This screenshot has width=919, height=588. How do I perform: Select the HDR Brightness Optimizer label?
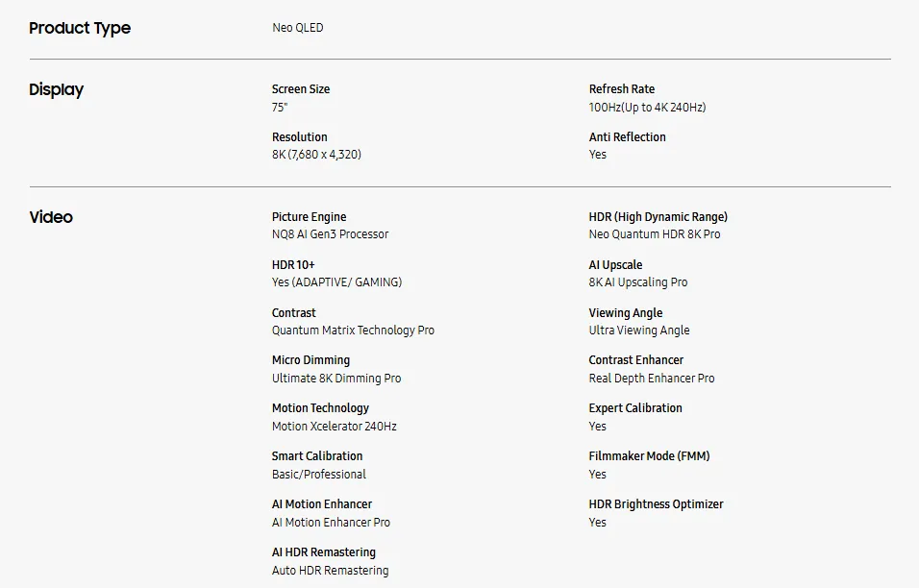coord(656,504)
